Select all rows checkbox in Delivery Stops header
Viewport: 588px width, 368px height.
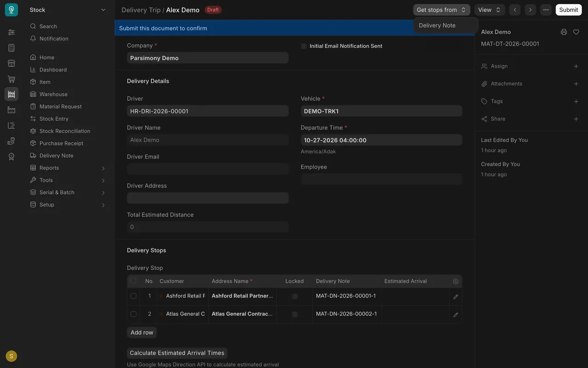(x=133, y=281)
